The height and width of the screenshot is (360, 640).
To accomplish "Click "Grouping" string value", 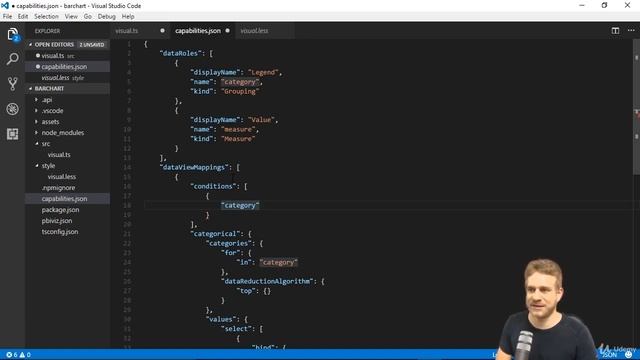I will (240, 91).
